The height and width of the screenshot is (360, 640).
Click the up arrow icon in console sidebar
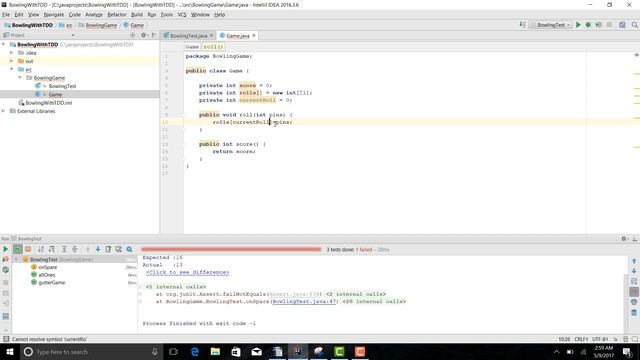pos(634,260)
